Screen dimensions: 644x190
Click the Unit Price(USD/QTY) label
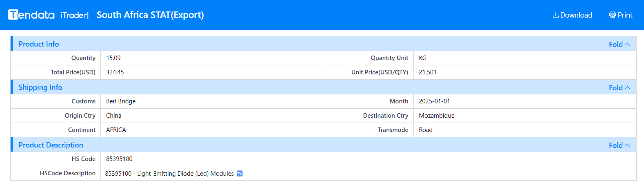[380, 72]
